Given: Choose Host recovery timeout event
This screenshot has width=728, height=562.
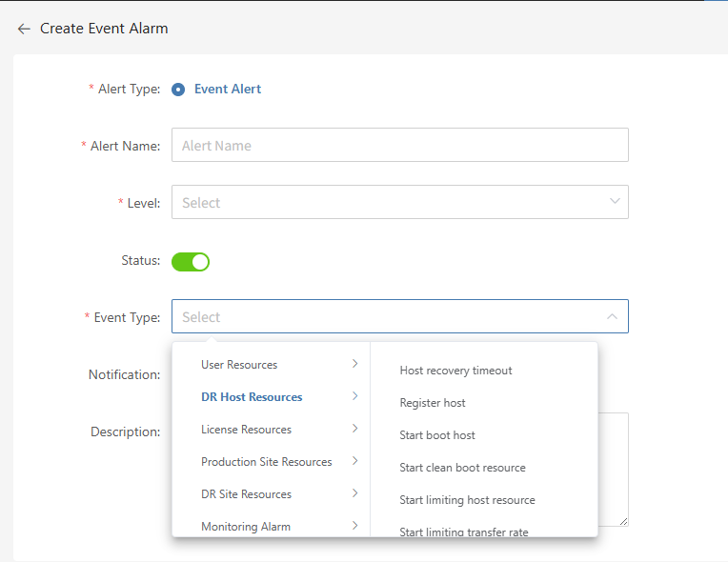Looking at the screenshot, I should [455, 371].
